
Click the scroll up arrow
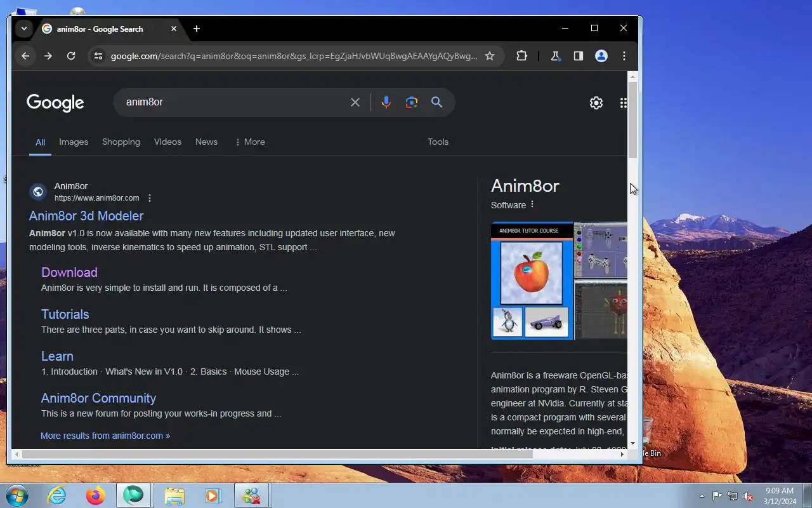pos(632,77)
